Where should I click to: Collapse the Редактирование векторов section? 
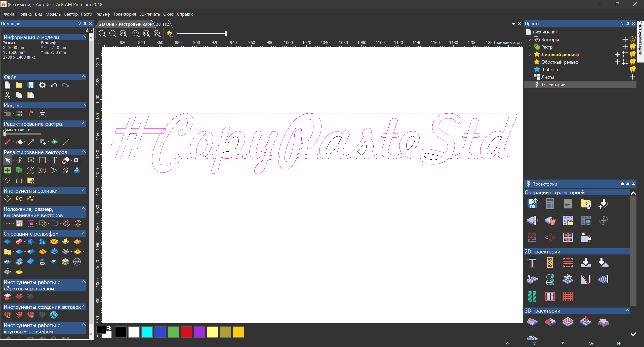point(84,152)
